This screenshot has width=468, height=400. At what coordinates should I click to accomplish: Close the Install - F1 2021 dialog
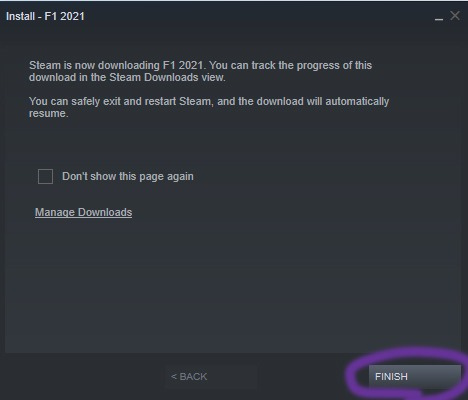[455, 16]
